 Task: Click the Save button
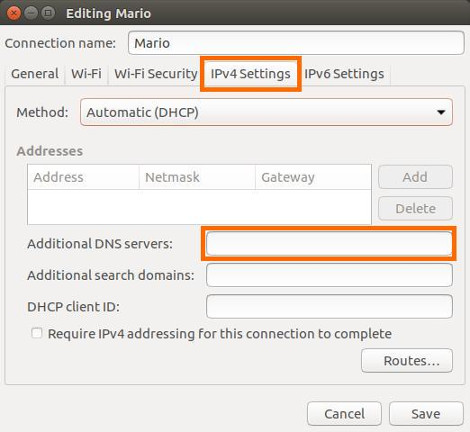point(426,414)
